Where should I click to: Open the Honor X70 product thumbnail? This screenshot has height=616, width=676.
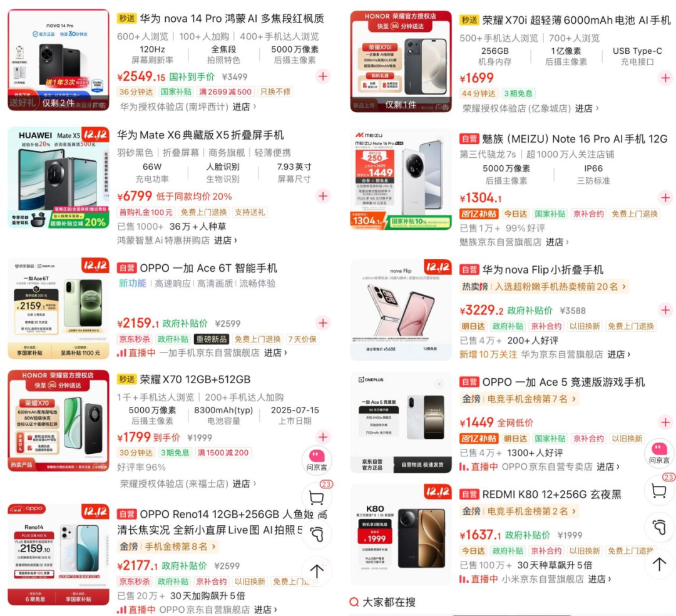click(58, 420)
